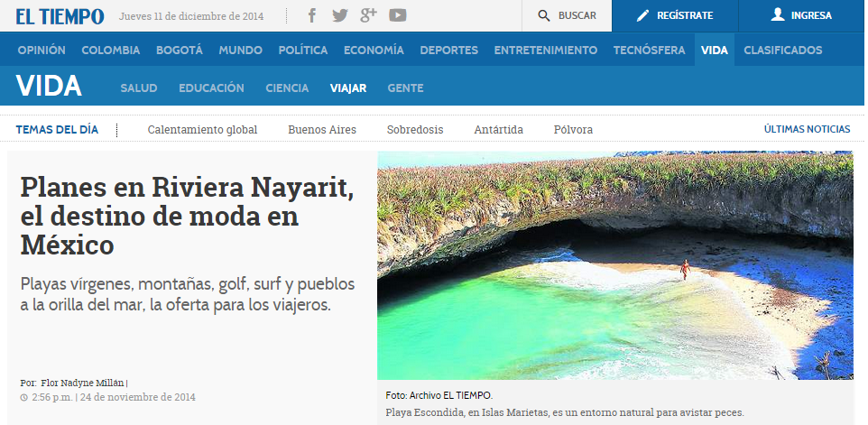The height and width of the screenshot is (425, 868).
Task: Open the EDUCACIÓN subsection
Action: tap(211, 88)
